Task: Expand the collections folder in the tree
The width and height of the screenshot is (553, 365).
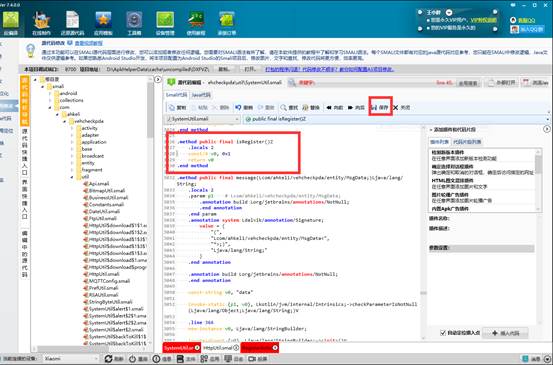Action: click(x=50, y=101)
